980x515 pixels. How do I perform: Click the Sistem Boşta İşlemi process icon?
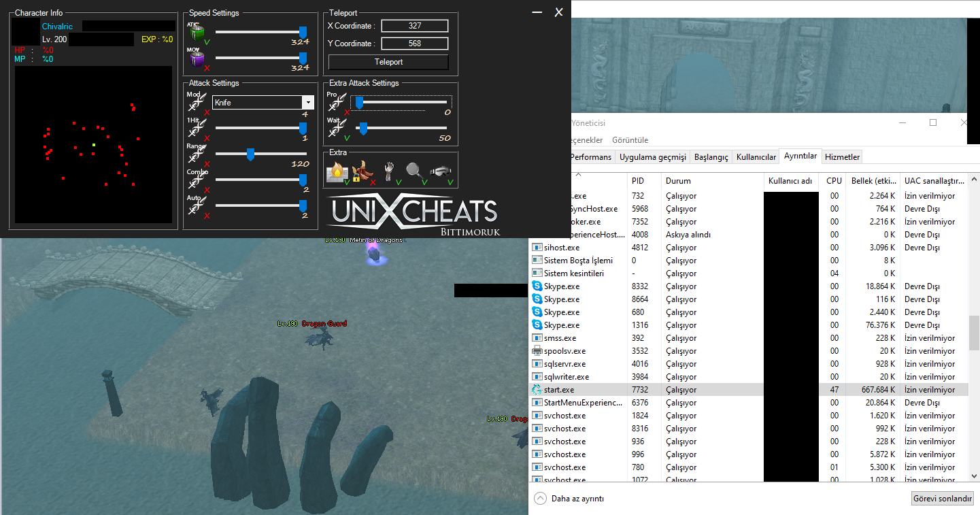click(537, 261)
